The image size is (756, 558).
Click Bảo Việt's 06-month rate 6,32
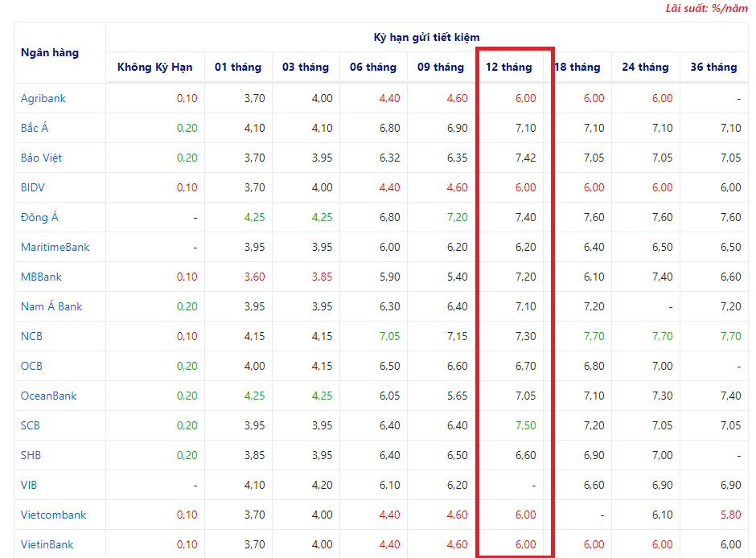389,158
